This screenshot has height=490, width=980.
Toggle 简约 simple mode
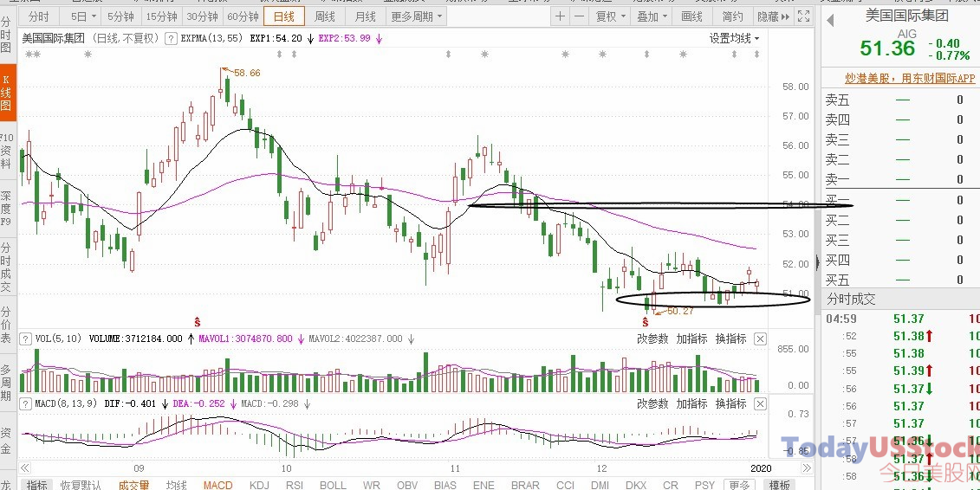[732, 16]
